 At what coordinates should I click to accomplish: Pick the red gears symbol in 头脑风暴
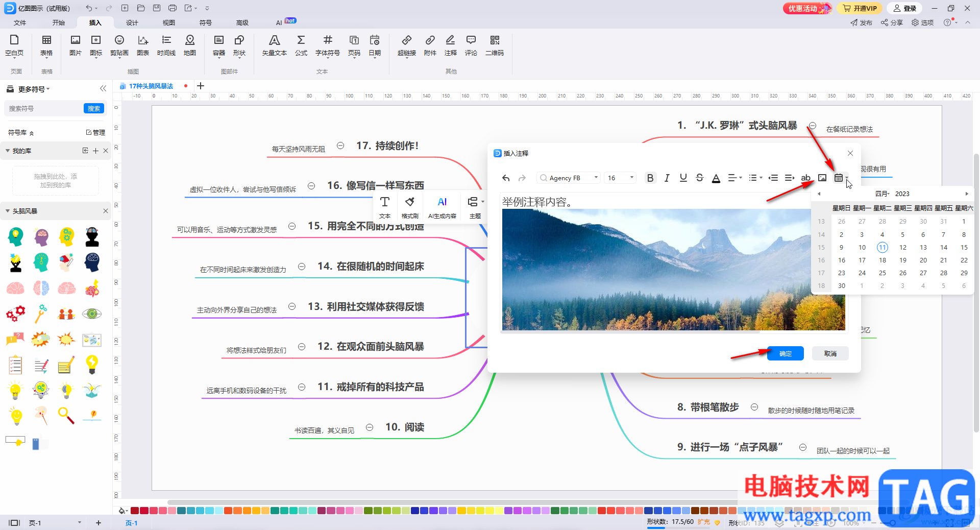coord(16,314)
